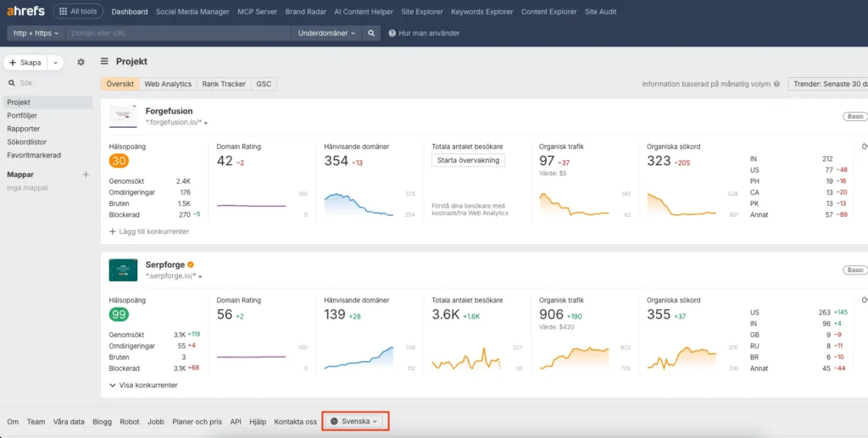Click Forgefusion Domain Rating value 42
The height and width of the screenshot is (438, 868).
[225, 161]
